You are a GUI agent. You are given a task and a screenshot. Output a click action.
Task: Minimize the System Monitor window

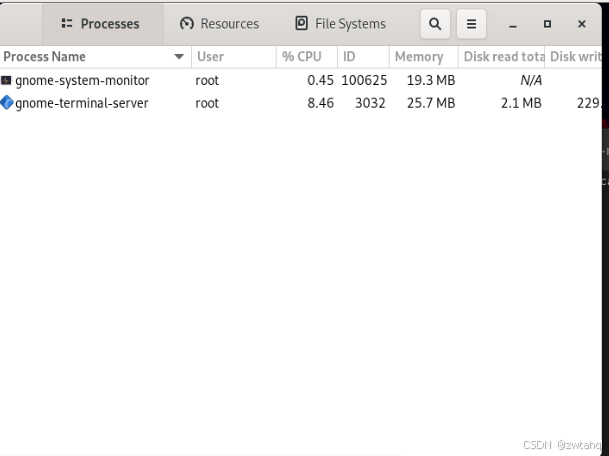pyautogui.click(x=513, y=24)
